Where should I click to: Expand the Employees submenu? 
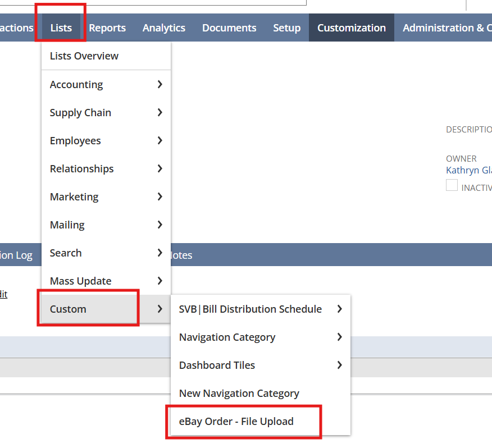(106, 140)
